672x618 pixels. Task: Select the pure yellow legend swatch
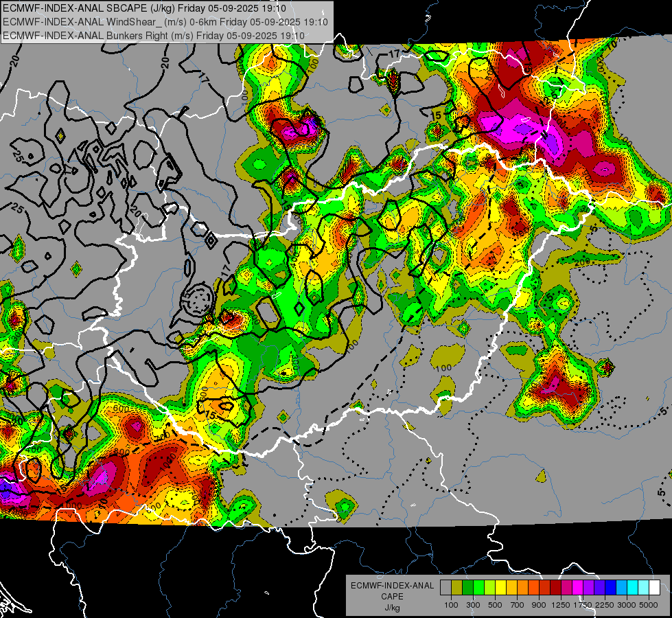(x=500, y=588)
